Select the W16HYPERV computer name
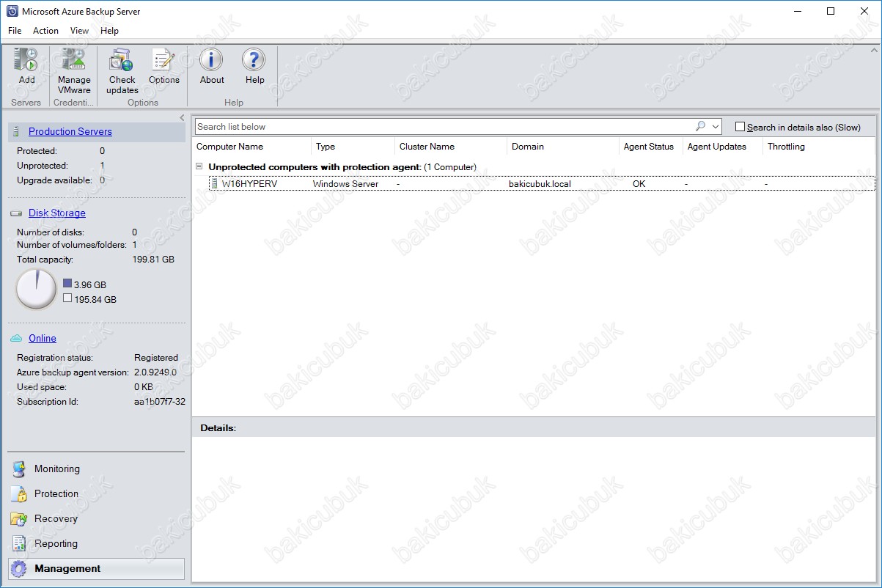Viewport: 882px width, 588px height. (x=249, y=184)
